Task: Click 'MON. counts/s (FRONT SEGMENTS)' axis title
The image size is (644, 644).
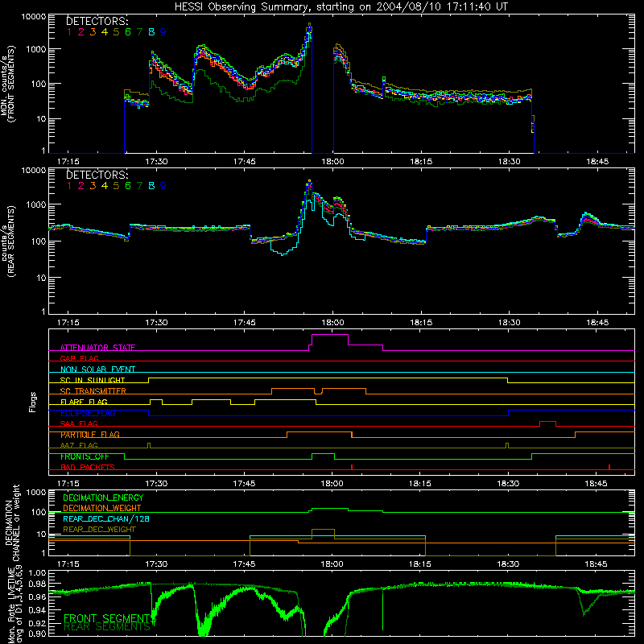Action: click(8, 84)
